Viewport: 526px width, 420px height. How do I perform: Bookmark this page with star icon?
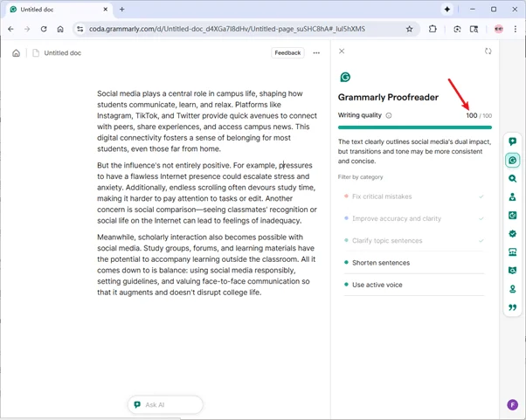tap(409, 29)
